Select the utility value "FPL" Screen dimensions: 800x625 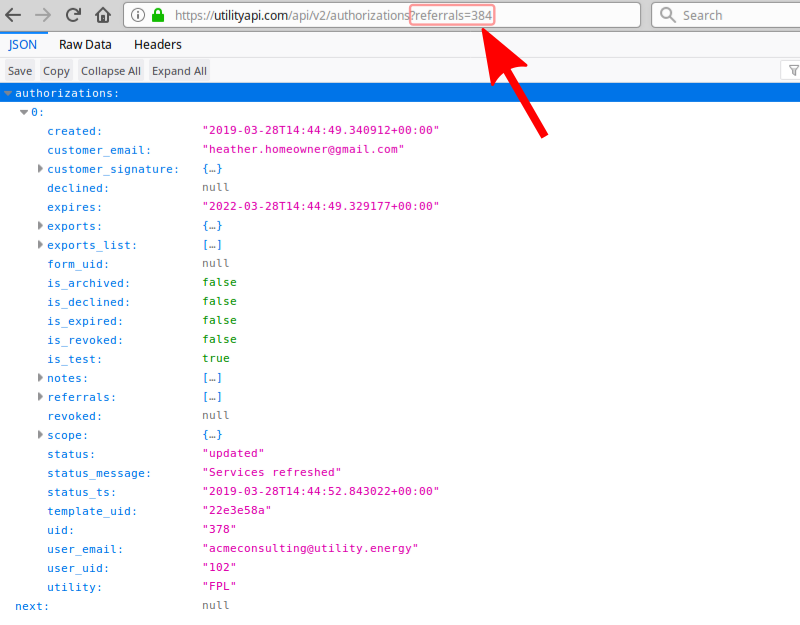(219, 586)
